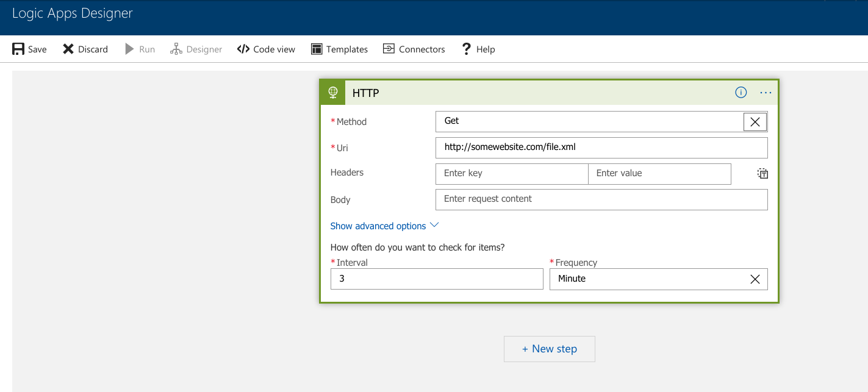Click the Help question mark icon
Screen dimensions: 868x392
(x=467, y=49)
